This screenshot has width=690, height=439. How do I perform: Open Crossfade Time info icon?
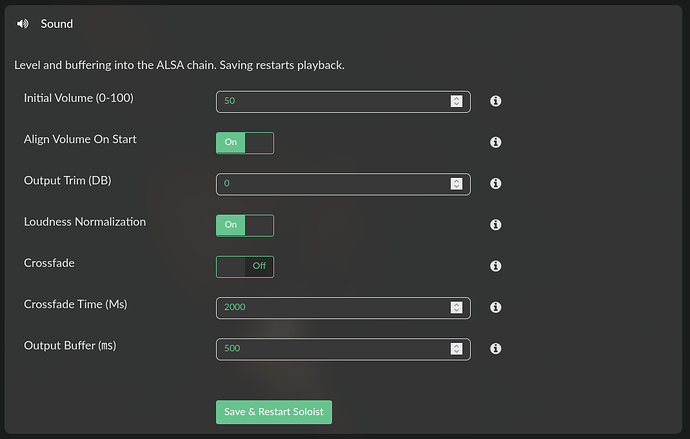tap(495, 307)
